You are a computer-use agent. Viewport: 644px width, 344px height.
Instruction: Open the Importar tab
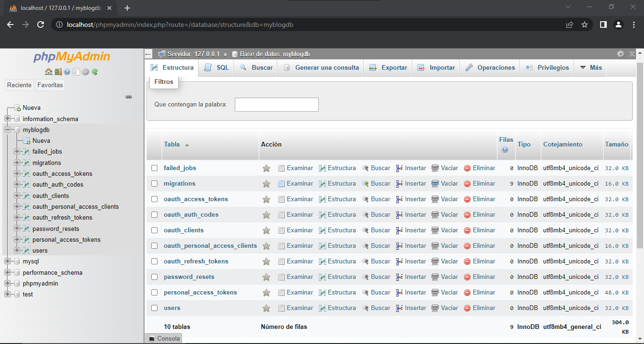coord(436,68)
